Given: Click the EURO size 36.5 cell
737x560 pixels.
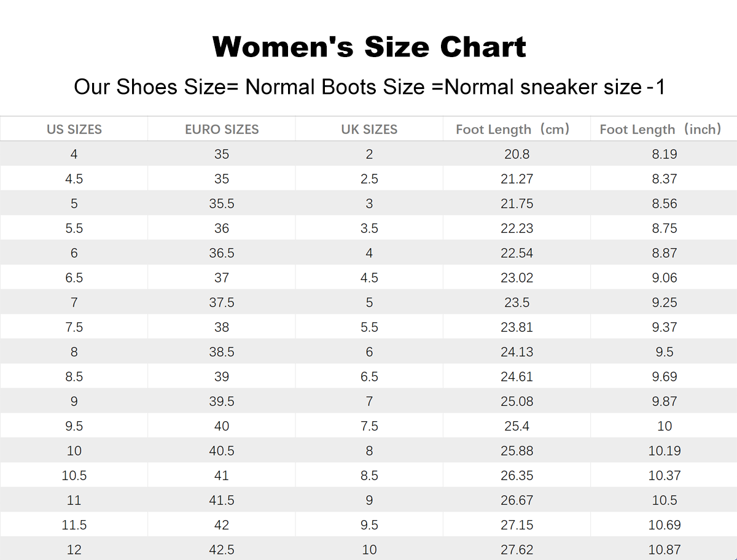Looking at the screenshot, I should click(x=222, y=253).
